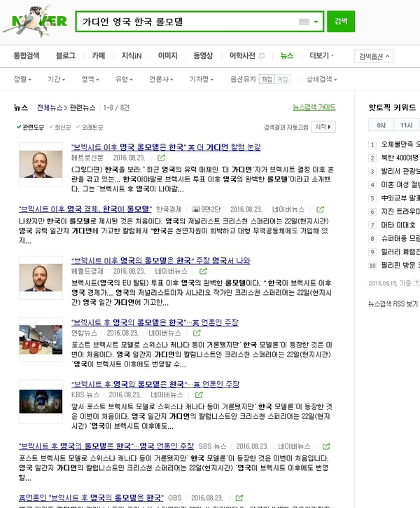Sort results by 오래된순
This screenshot has width=420, height=508.
(x=90, y=128)
